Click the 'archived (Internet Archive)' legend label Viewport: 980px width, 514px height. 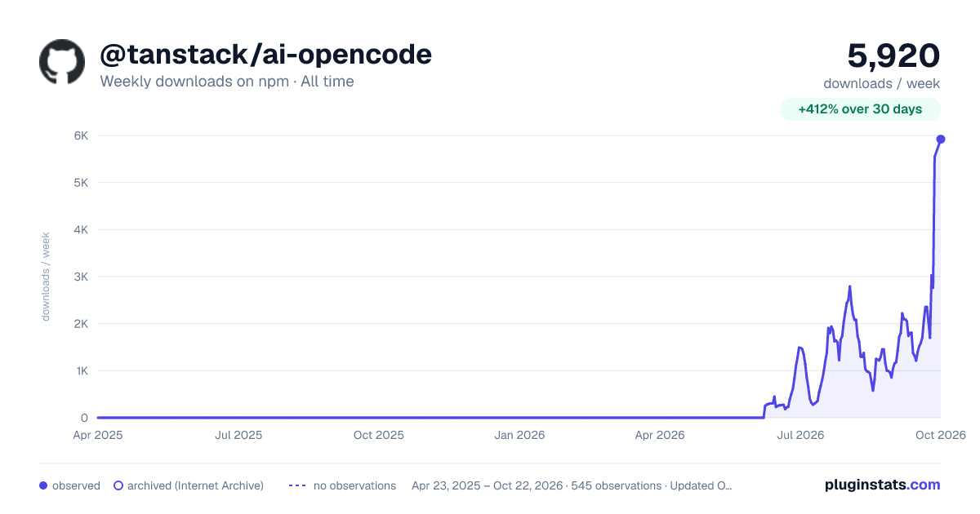195,485
